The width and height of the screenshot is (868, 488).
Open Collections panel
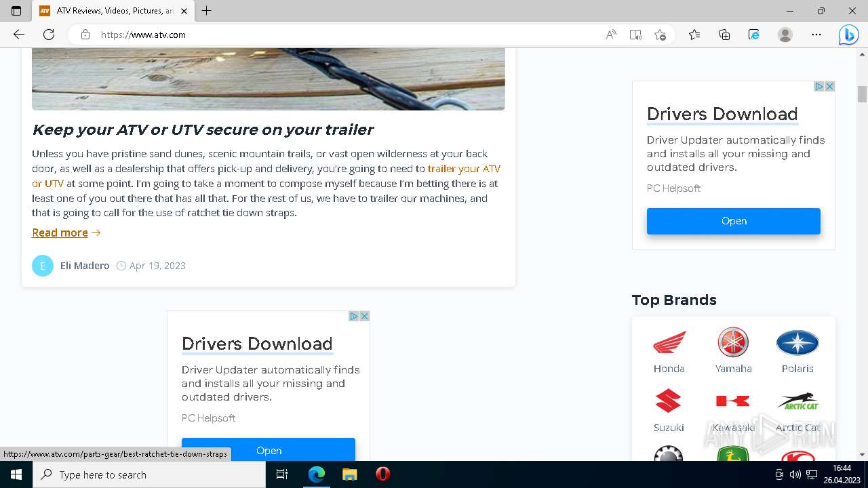pyautogui.click(x=724, y=35)
